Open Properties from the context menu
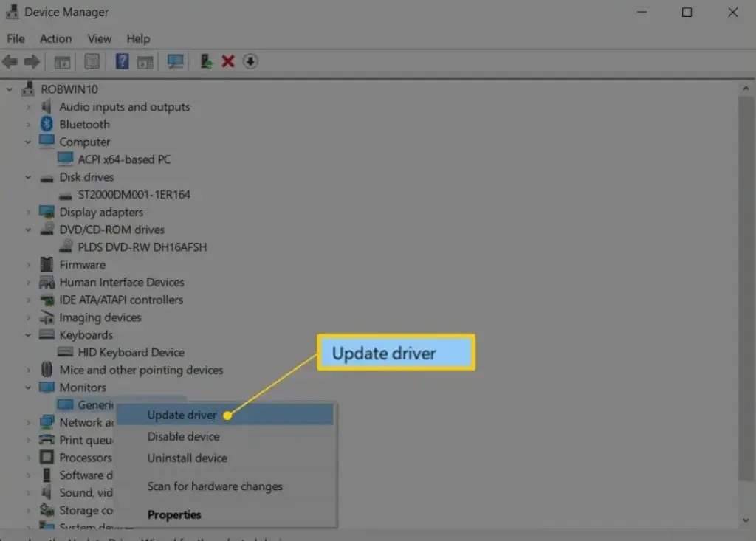Screen dimensions: 756x541 pyautogui.click(x=174, y=514)
